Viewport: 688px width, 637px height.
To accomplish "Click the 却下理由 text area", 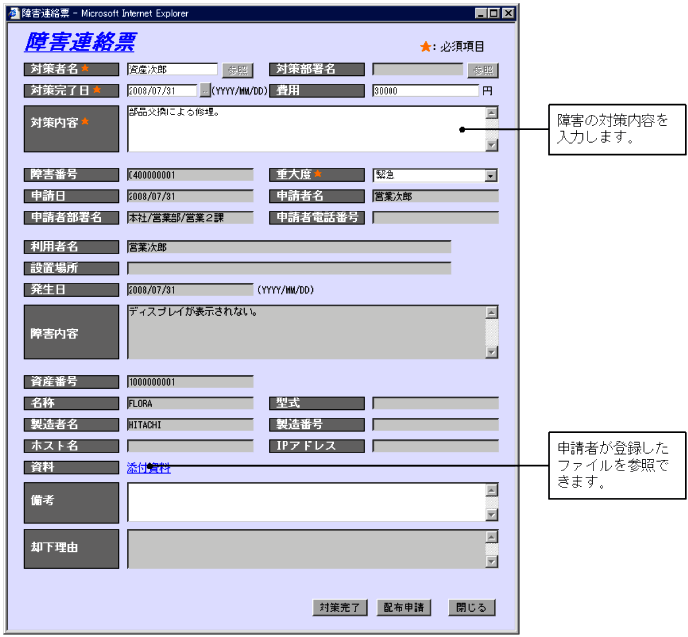I will pyautogui.click(x=306, y=549).
